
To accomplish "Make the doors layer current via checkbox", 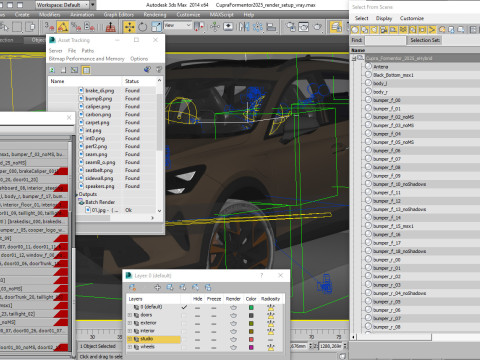I will (184, 315).
